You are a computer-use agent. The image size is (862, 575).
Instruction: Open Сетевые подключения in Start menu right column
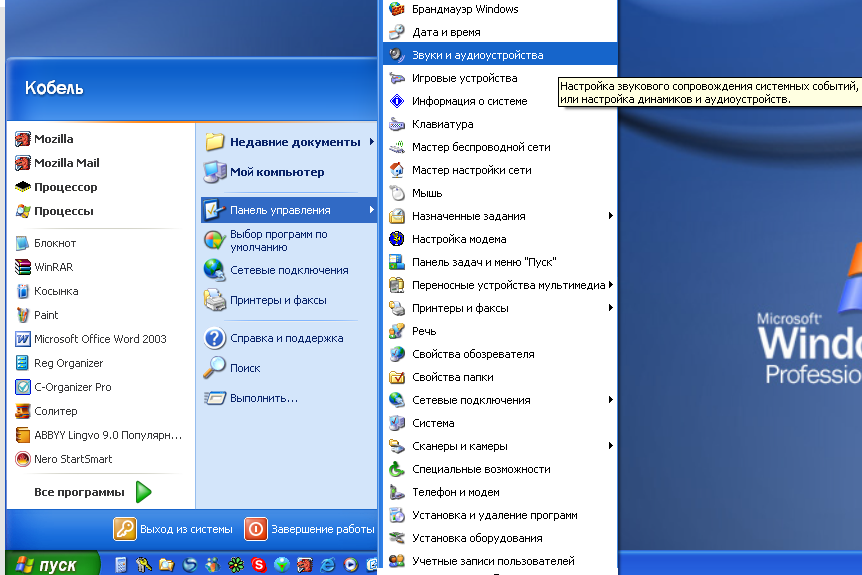click(x=276, y=270)
